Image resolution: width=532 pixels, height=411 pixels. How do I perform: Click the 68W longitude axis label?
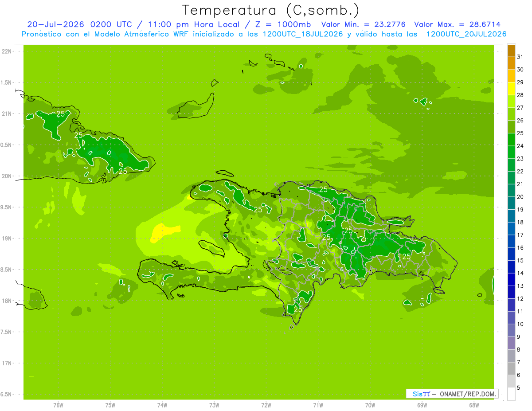474,405
